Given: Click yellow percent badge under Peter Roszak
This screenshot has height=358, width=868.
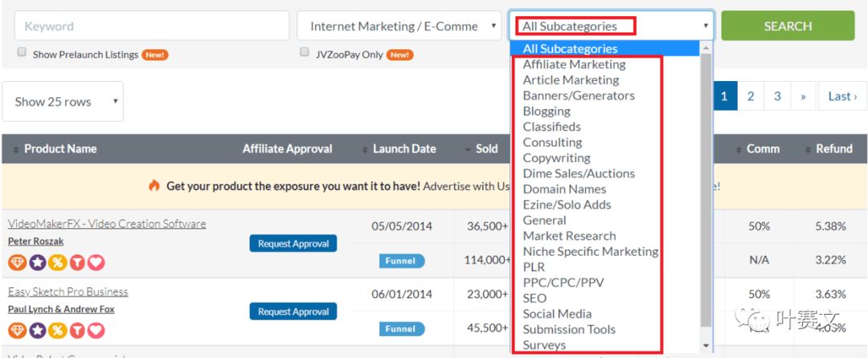Looking at the screenshot, I should coord(57,262).
